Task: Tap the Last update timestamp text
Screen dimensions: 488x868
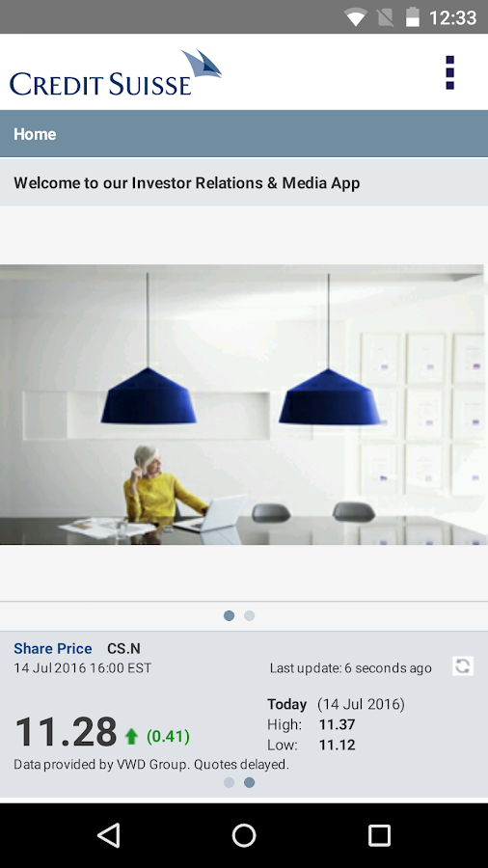Action: click(x=351, y=668)
